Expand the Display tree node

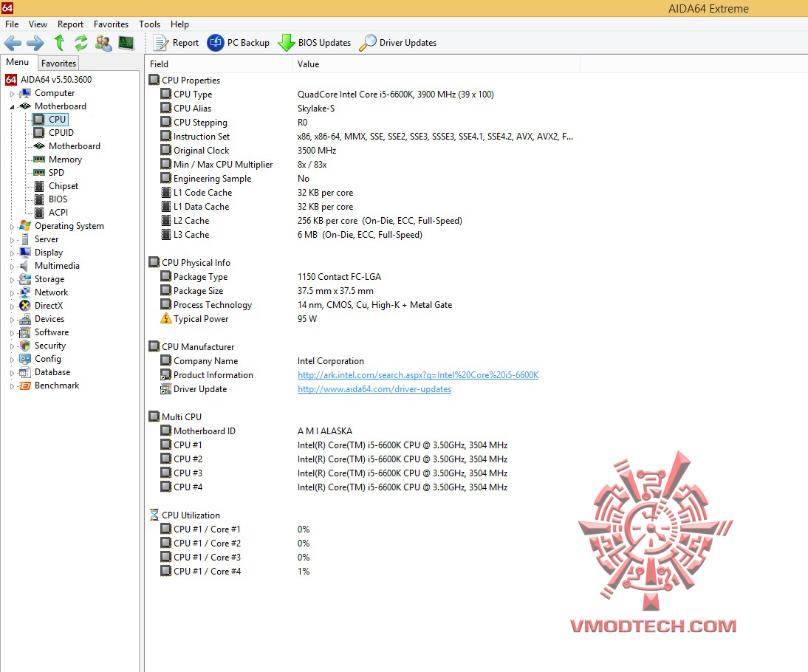coord(12,253)
